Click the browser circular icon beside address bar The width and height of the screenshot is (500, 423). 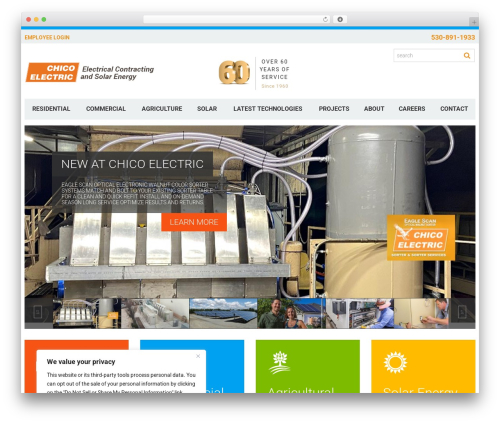click(x=340, y=20)
